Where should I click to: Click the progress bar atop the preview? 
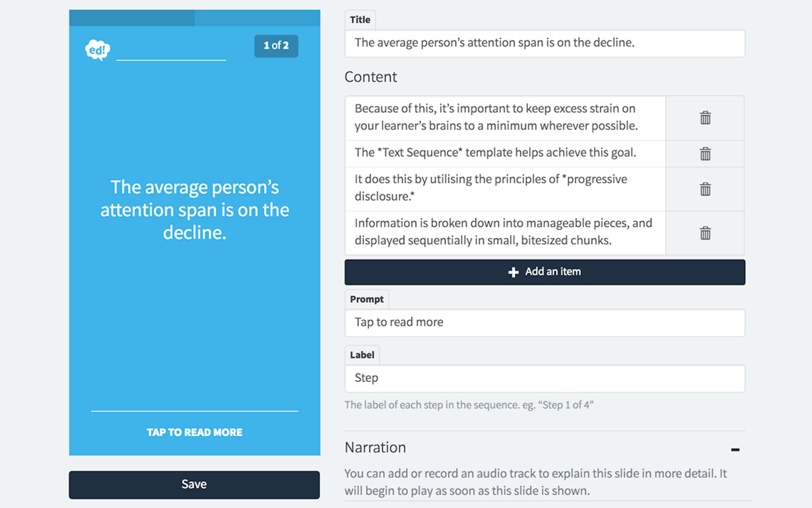195,18
